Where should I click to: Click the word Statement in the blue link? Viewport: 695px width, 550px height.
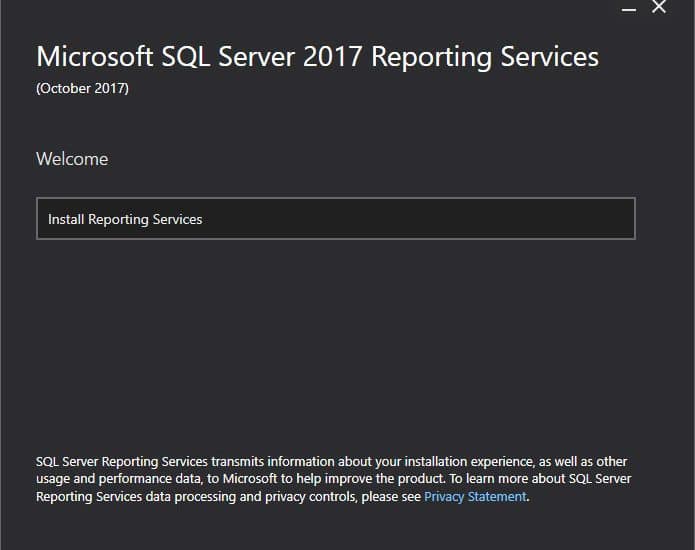[x=497, y=496]
